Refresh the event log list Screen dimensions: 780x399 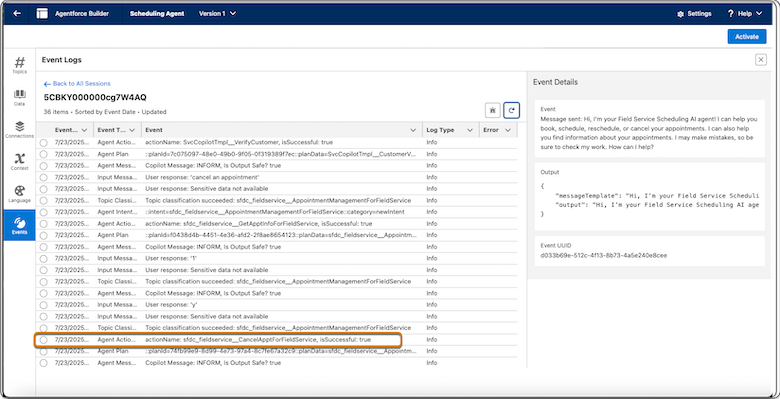coord(511,110)
